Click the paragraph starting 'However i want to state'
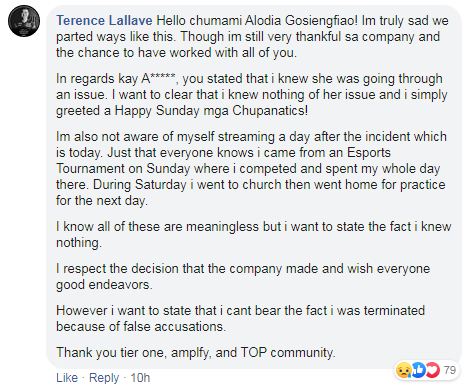This screenshot has height=389, width=475. coord(240,319)
